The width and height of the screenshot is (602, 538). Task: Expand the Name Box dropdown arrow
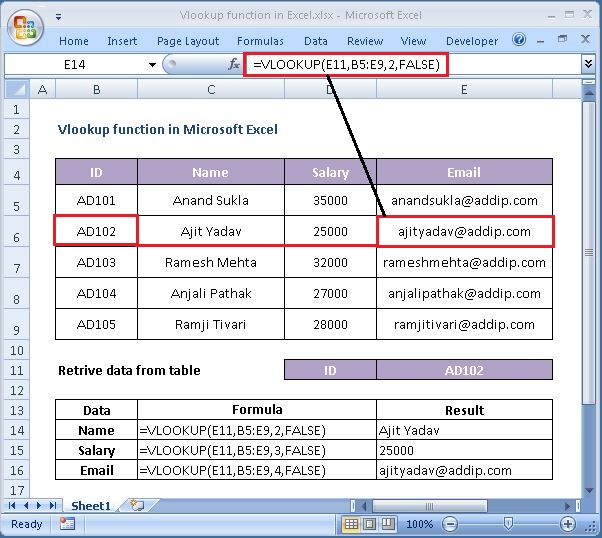pyautogui.click(x=152, y=65)
